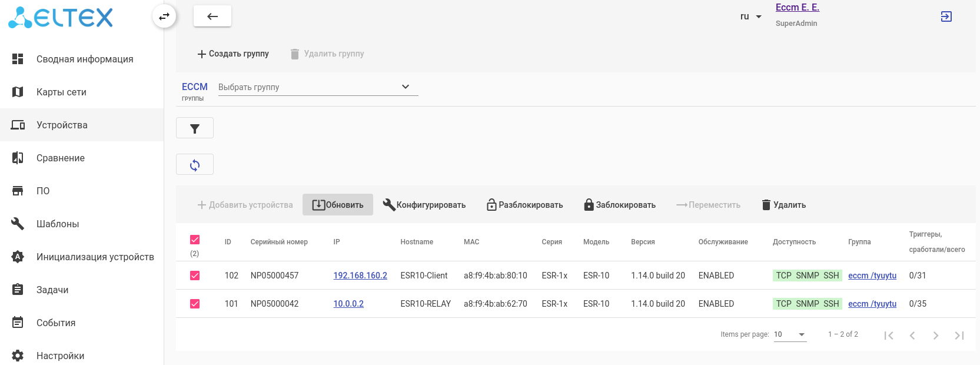Open the Выбрать группу dropdown
Image resolution: width=980 pixels, height=365 pixels.
[318, 87]
